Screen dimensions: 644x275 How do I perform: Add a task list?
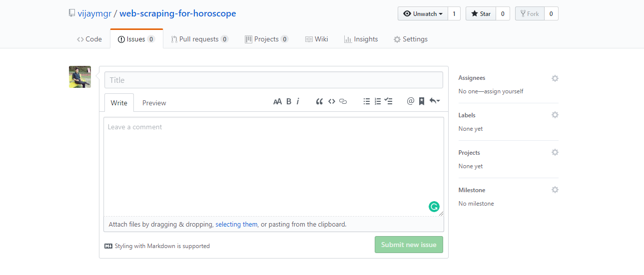pos(388,101)
